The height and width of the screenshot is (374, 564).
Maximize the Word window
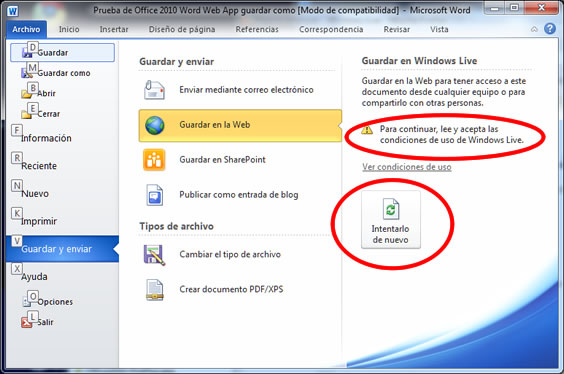[514, 8]
